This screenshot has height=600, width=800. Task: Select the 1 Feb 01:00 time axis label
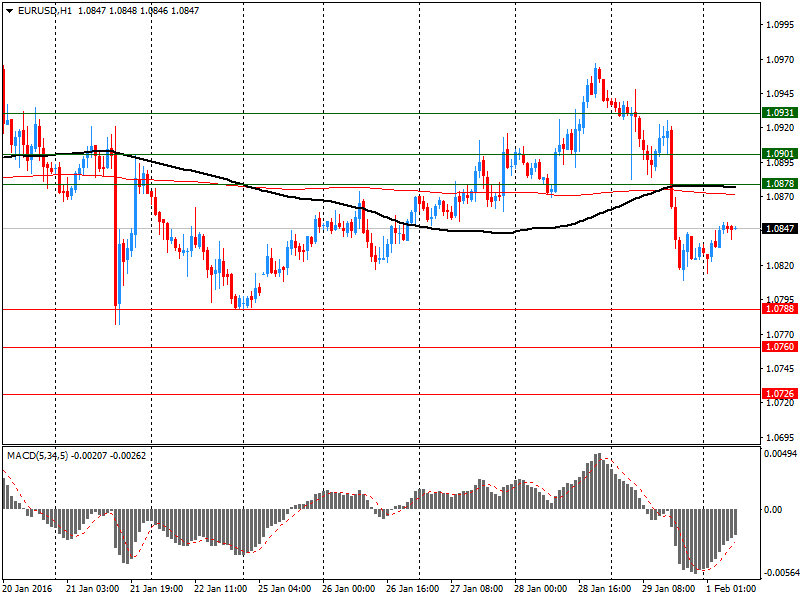731,588
